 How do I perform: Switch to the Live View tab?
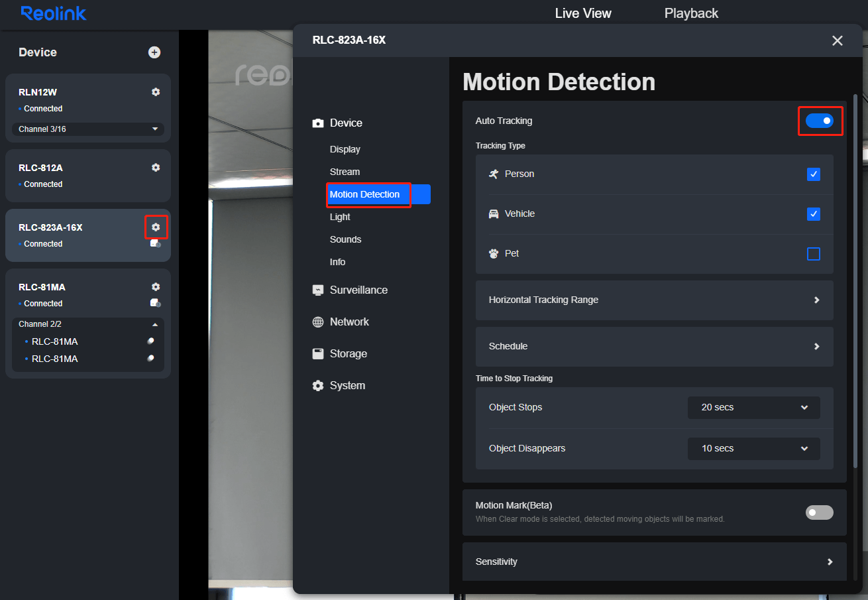583,13
